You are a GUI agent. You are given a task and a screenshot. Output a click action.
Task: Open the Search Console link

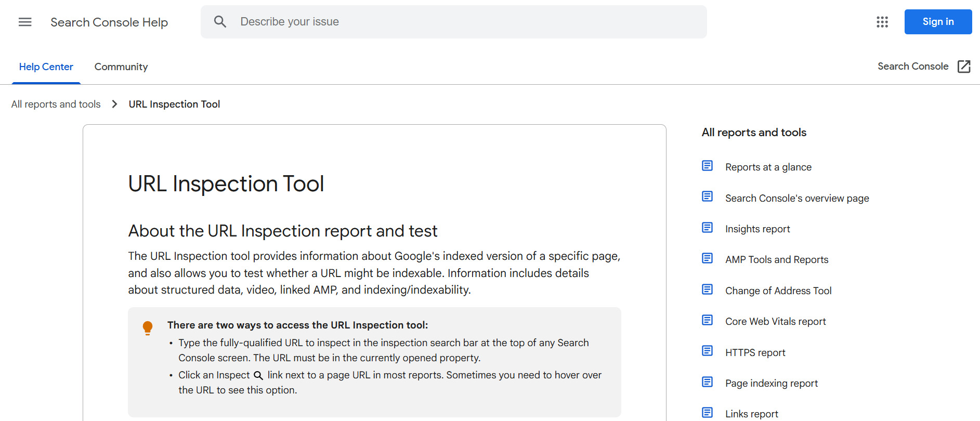click(913, 67)
